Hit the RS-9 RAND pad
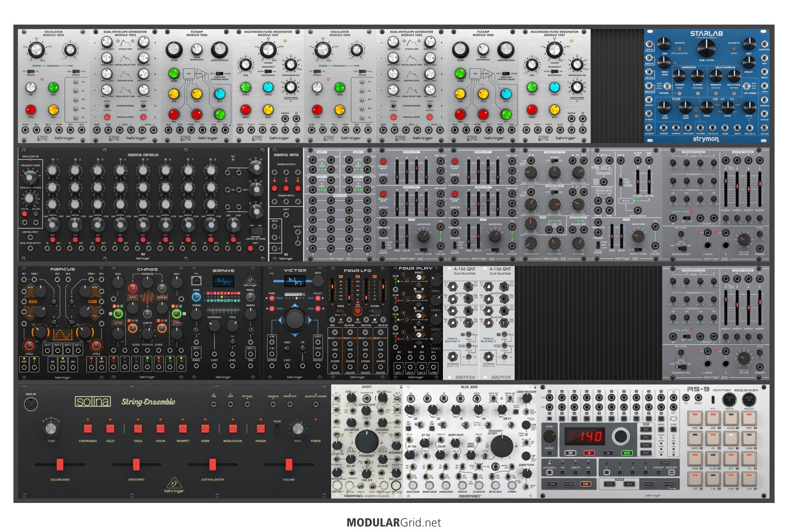This screenshot has height=532, width=788. (749, 439)
